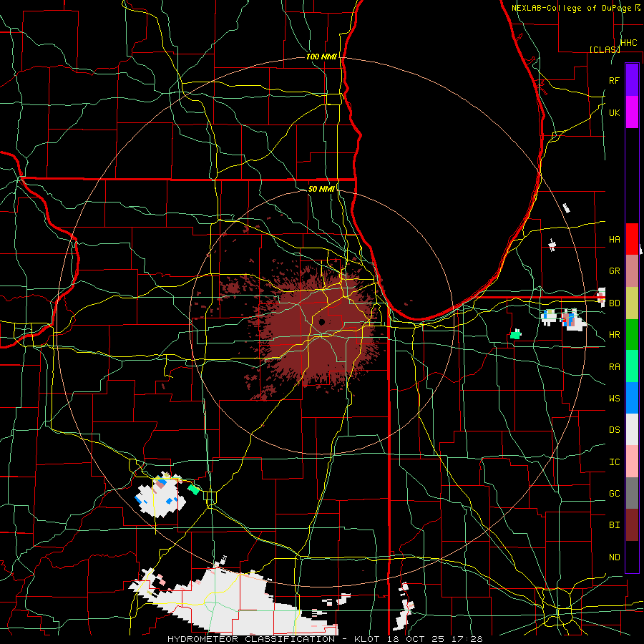644x644 pixels.
Task: Click the 17:28 timestamp in footer
Action: [466, 639]
